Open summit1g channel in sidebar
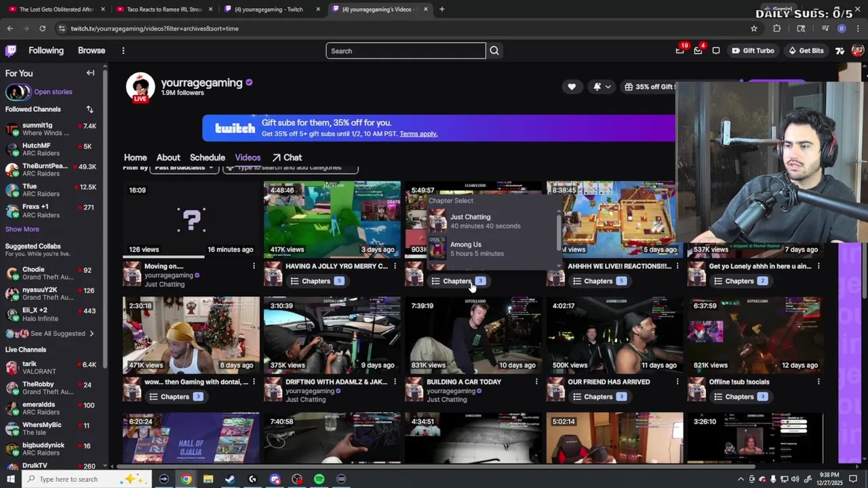 pyautogui.click(x=51, y=129)
